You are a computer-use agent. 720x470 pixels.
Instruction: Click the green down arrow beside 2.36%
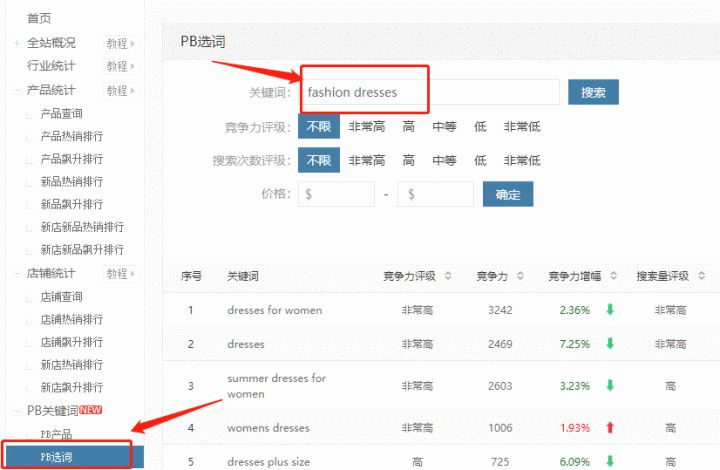coord(610,309)
